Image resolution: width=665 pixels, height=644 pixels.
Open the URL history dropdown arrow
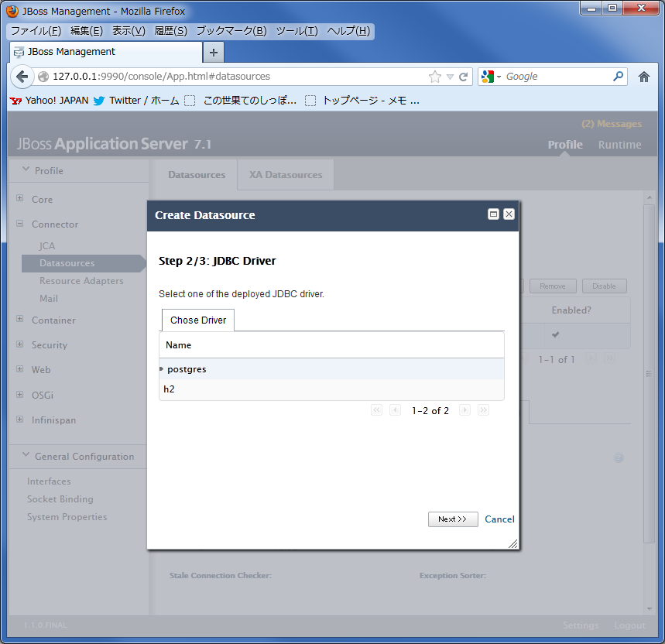click(450, 77)
